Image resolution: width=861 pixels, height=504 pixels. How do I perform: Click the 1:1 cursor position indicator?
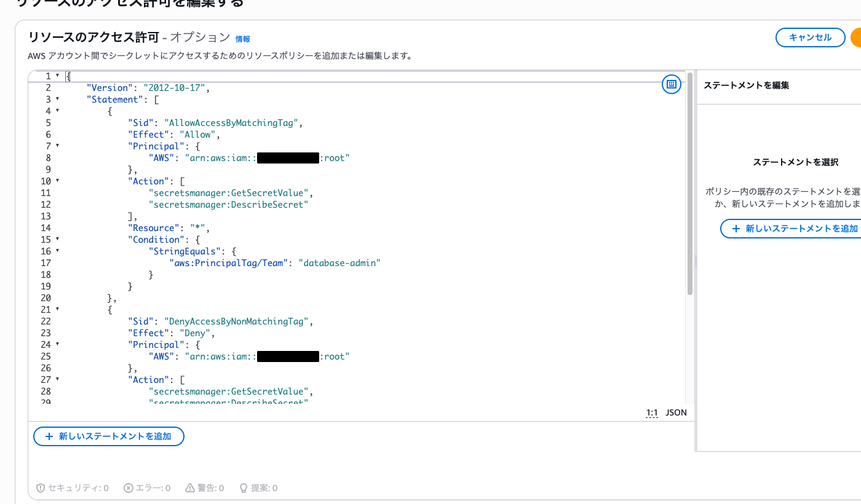652,412
